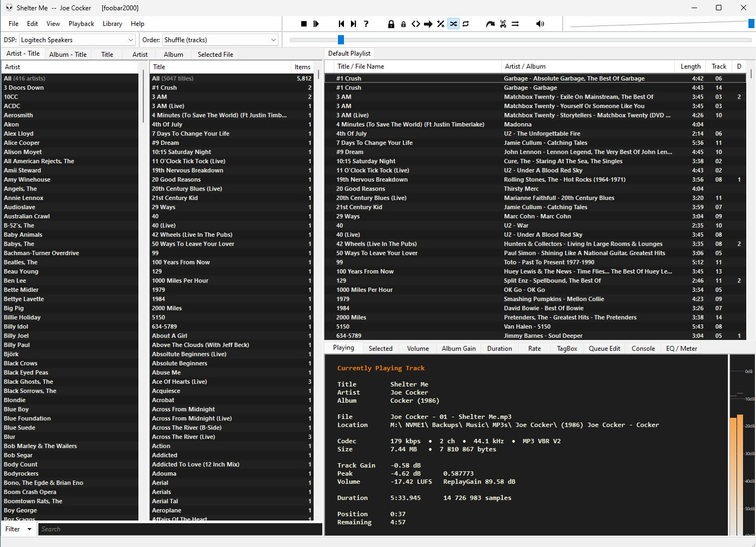Screen dimensions: 756x547
Task: Click the Play/Pause toolbar icon
Action: [316, 24]
